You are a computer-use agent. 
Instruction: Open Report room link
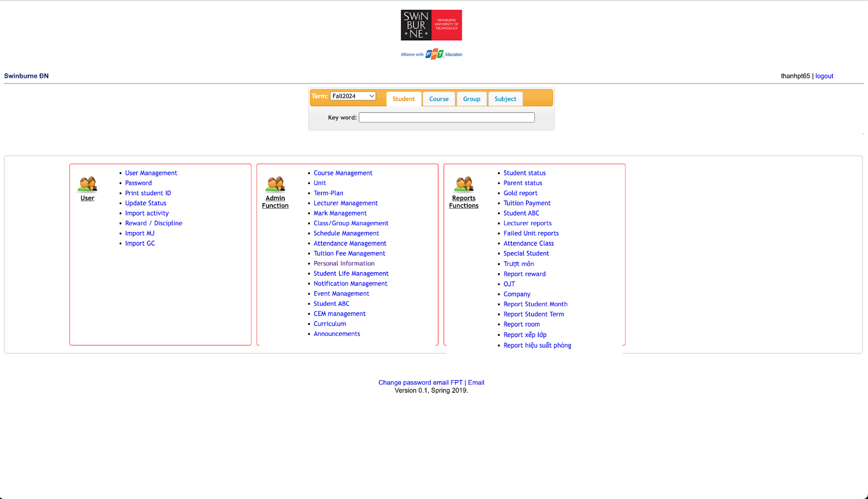[x=521, y=324]
